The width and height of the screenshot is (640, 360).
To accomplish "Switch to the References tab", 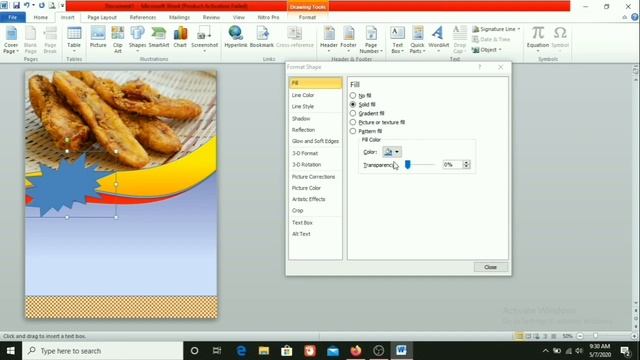I will pyautogui.click(x=143, y=18).
